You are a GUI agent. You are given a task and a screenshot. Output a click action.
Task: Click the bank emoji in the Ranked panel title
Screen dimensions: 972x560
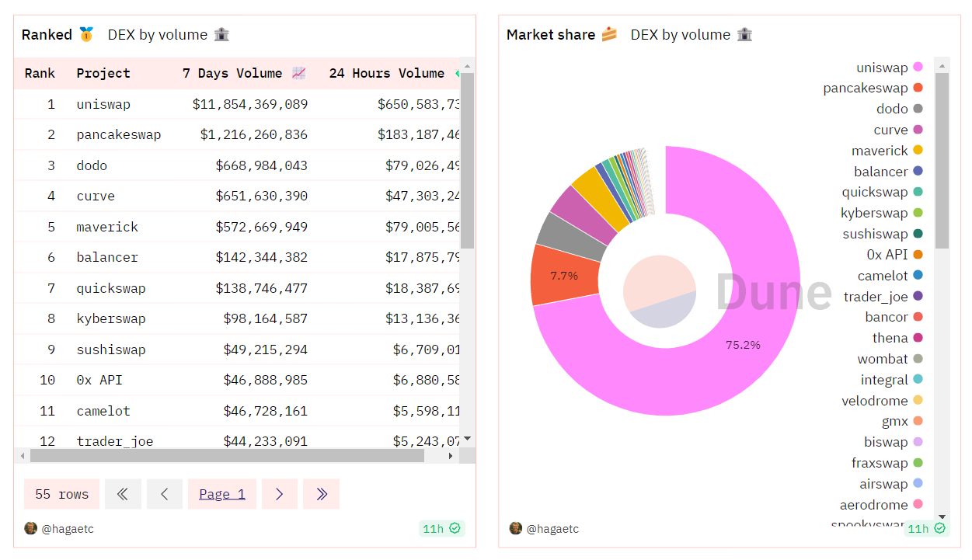(x=221, y=34)
